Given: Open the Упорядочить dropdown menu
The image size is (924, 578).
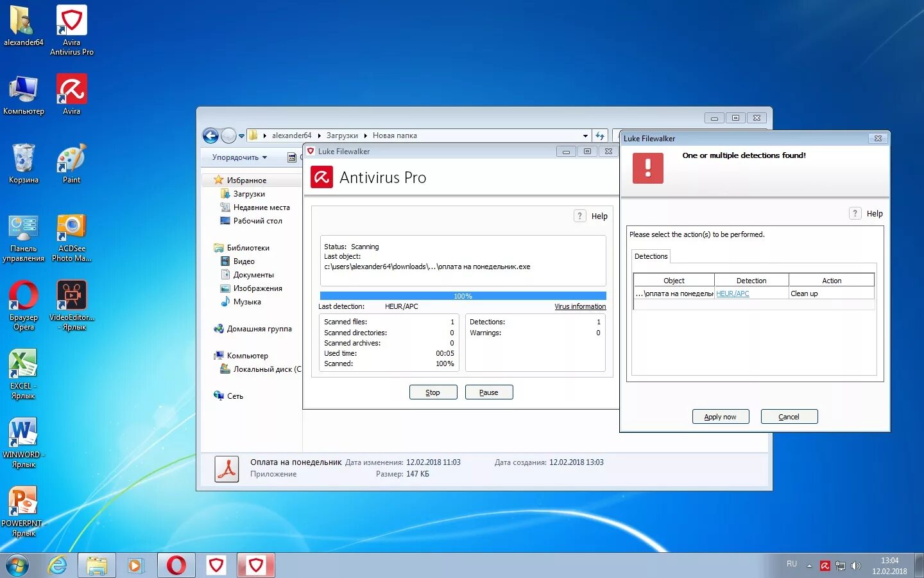Looking at the screenshot, I should (x=239, y=157).
